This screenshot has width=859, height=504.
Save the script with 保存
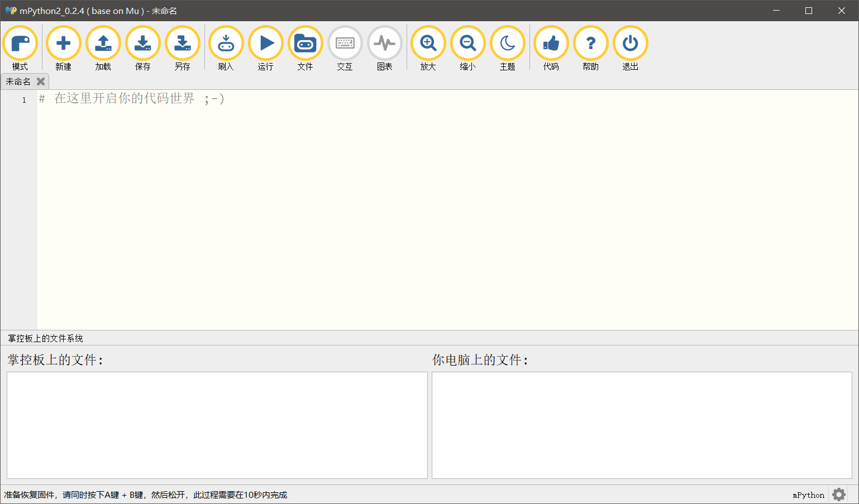coord(142,49)
